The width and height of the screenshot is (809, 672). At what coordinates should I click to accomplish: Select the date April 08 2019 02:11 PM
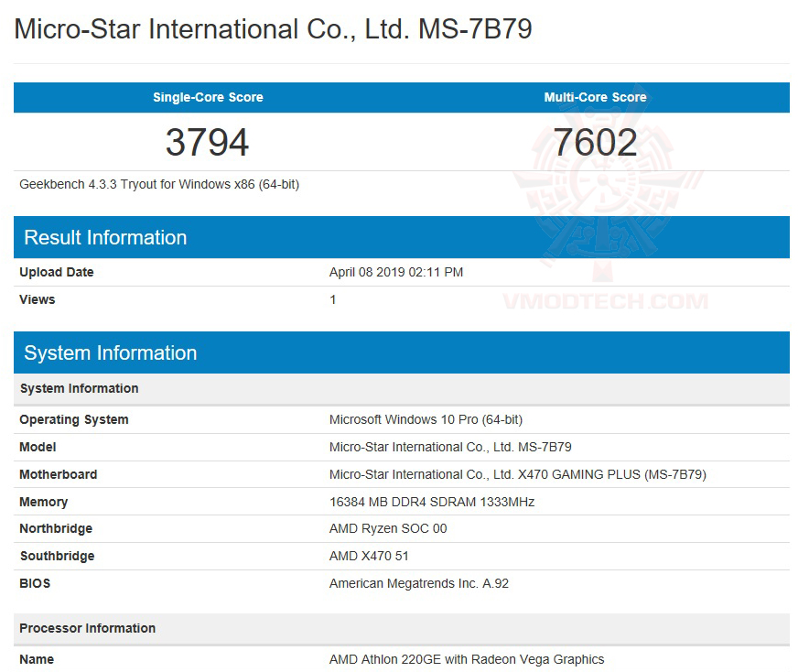coord(396,272)
